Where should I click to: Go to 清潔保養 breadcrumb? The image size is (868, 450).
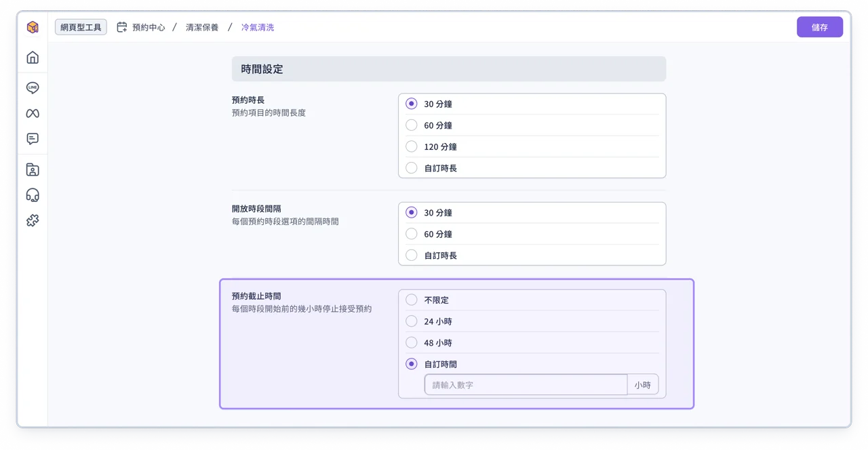202,27
